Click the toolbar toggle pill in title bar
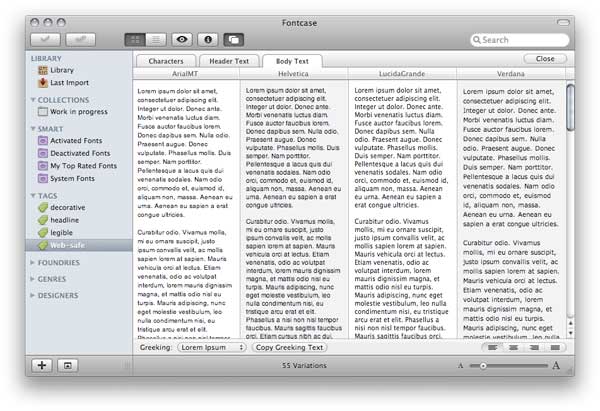 563,23
